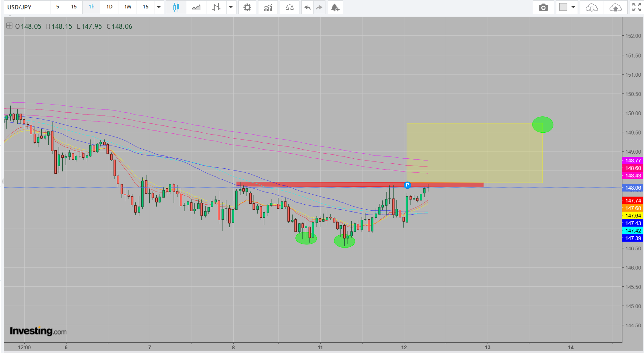This screenshot has width=644, height=353.
Task: Click the USD/JPY symbol field
Action: click(x=27, y=7)
